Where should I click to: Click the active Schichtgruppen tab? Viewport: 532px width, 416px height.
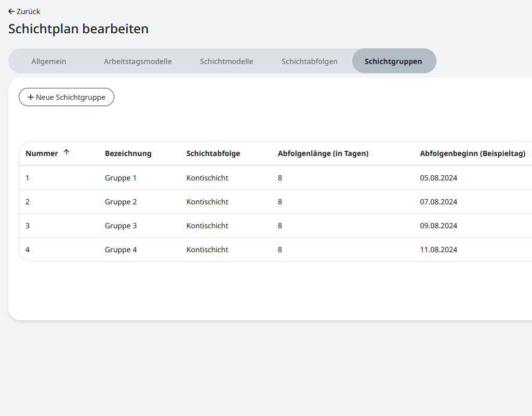pos(393,61)
